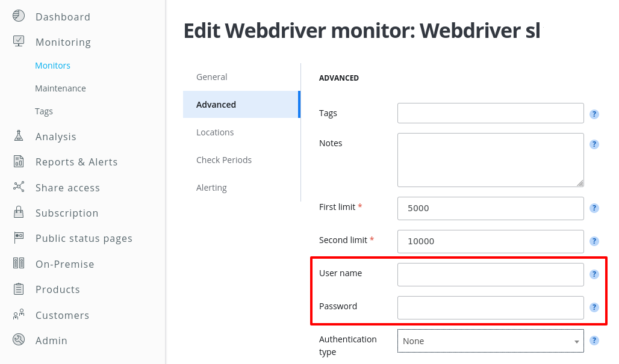Switch to the General tab
Viewport: 619px width, 364px height.
(x=212, y=77)
